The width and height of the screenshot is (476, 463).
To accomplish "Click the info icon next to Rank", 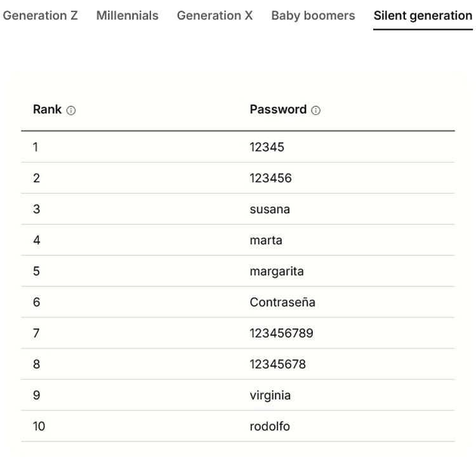I will pyautogui.click(x=71, y=111).
